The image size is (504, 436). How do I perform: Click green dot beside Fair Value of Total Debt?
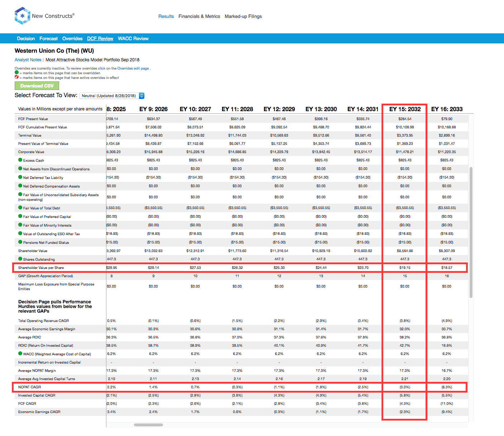(20, 208)
